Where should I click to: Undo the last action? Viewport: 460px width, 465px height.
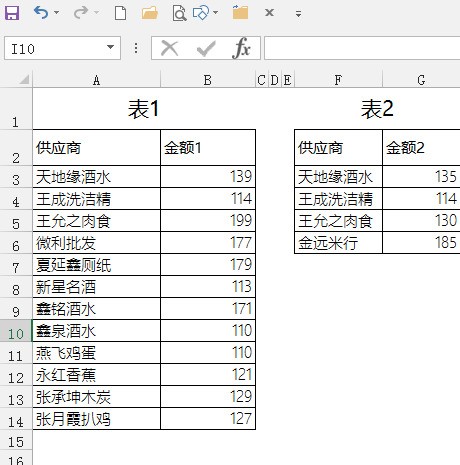point(41,13)
